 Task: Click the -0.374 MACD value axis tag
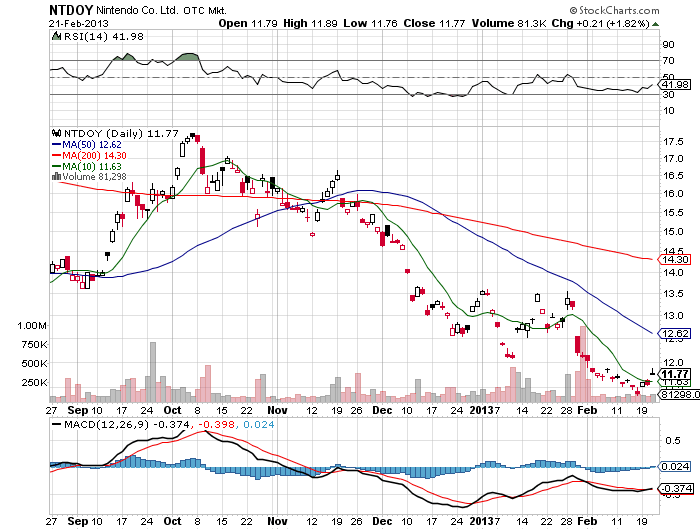pos(676,488)
